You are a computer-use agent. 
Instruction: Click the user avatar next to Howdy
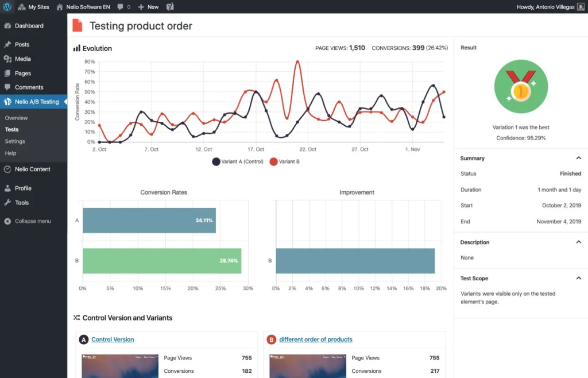[x=581, y=7]
